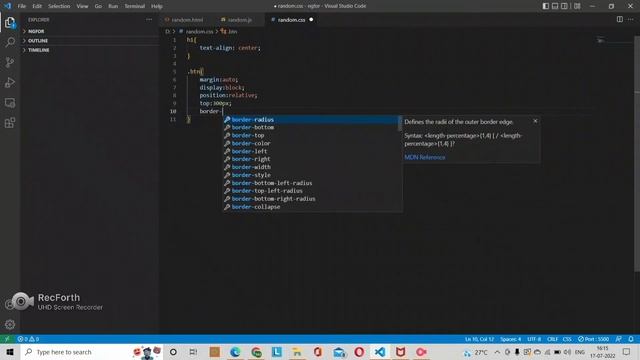
Task: Change UTF-8 file encoding
Action: tap(534, 339)
